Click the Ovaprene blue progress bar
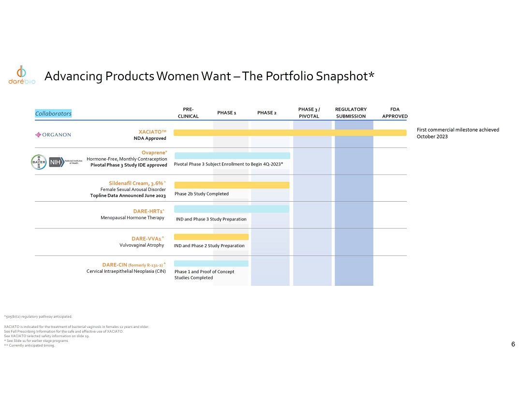The height and width of the screenshot is (412, 532). (232, 156)
